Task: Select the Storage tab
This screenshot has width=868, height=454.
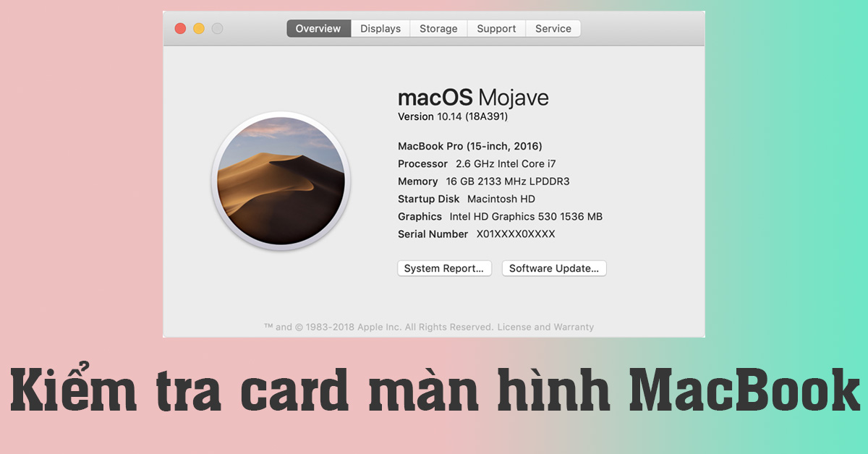Action: (x=438, y=29)
